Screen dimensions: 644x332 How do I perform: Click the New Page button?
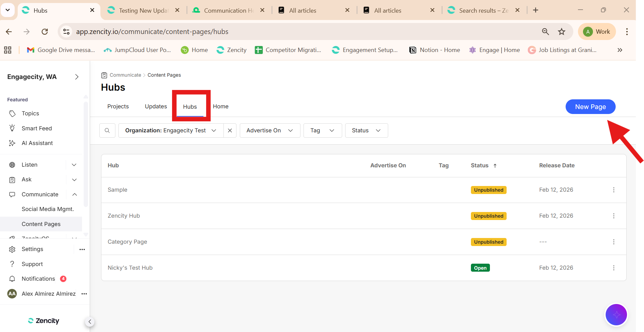pyautogui.click(x=590, y=107)
